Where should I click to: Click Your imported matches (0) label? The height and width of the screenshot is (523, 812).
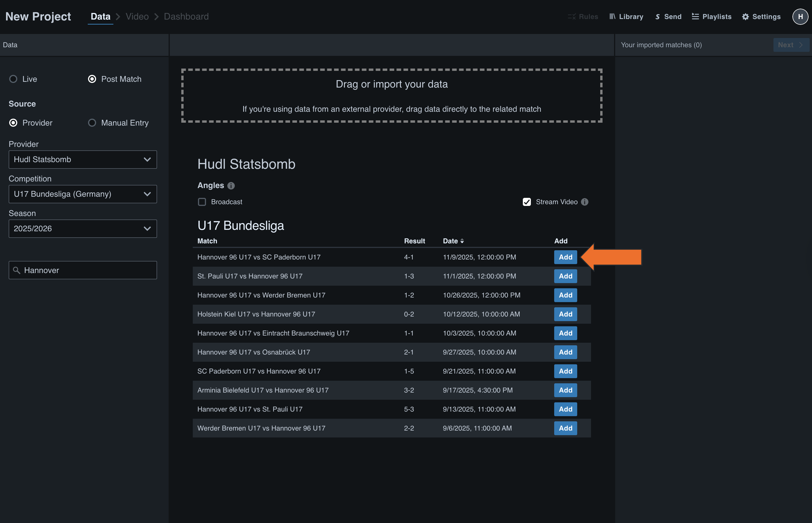661,45
